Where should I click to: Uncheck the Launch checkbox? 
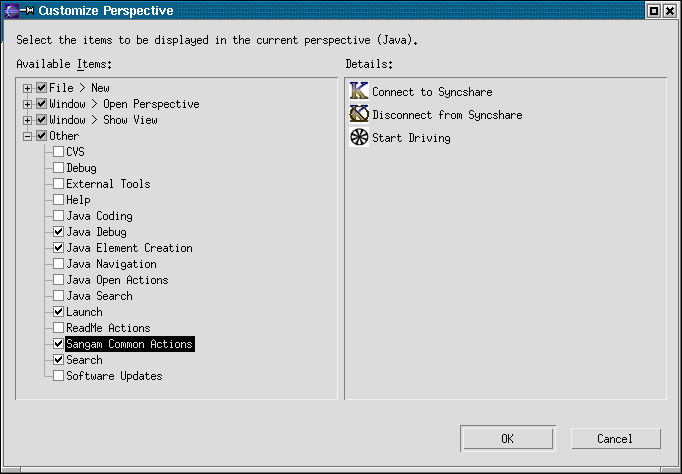tap(59, 312)
